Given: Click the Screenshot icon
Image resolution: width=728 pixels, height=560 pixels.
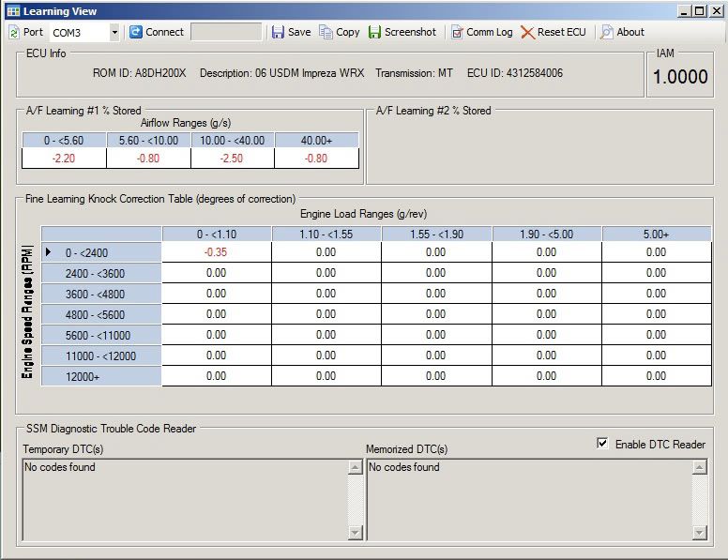Looking at the screenshot, I should coord(374,32).
